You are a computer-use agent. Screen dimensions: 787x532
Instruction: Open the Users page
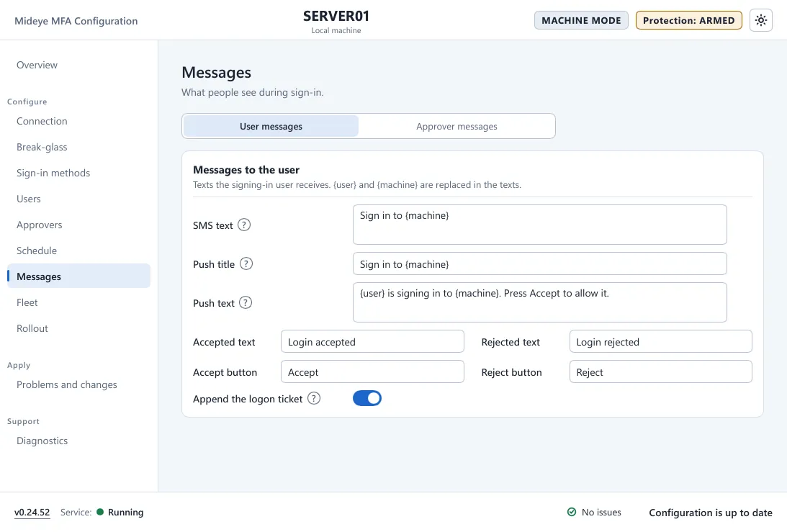78,199
